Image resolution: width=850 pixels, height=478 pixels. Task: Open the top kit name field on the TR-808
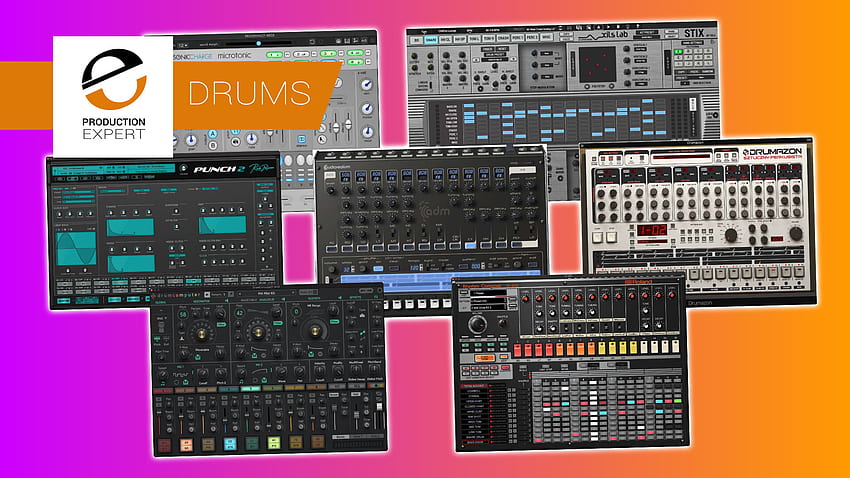(488, 293)
